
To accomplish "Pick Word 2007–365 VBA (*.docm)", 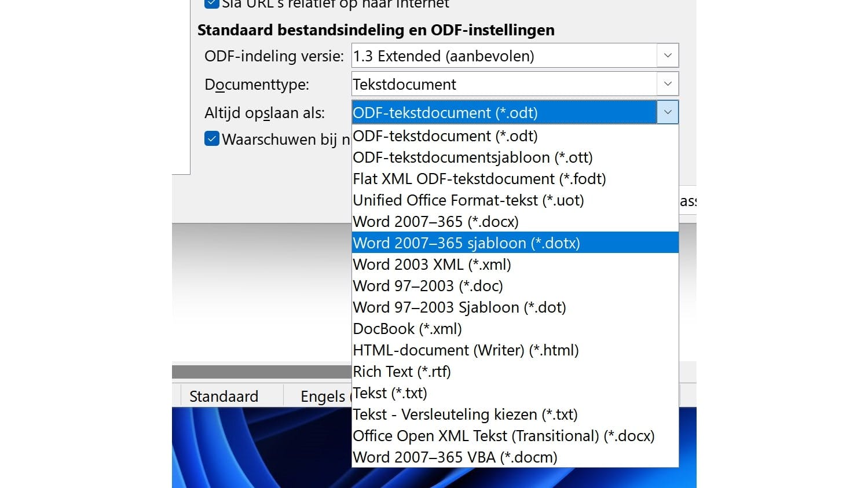I will click(x=455, y=457).
